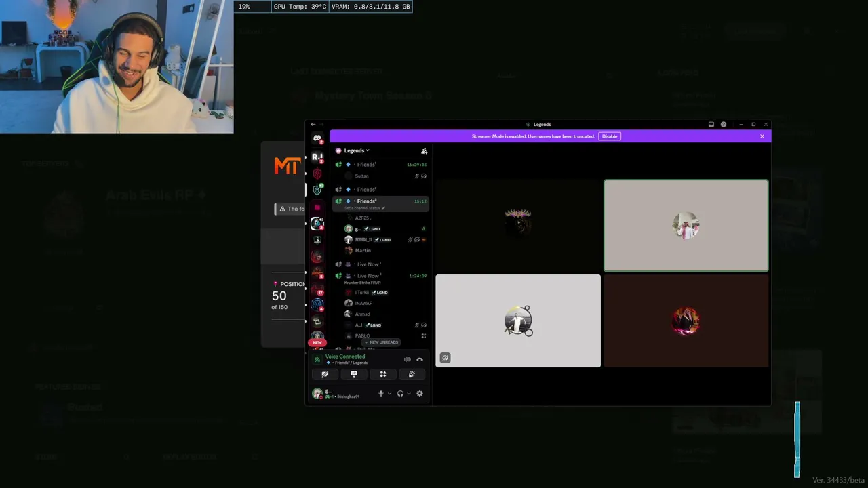Click the activity grid icon beside PABLO

click(424, 335)
